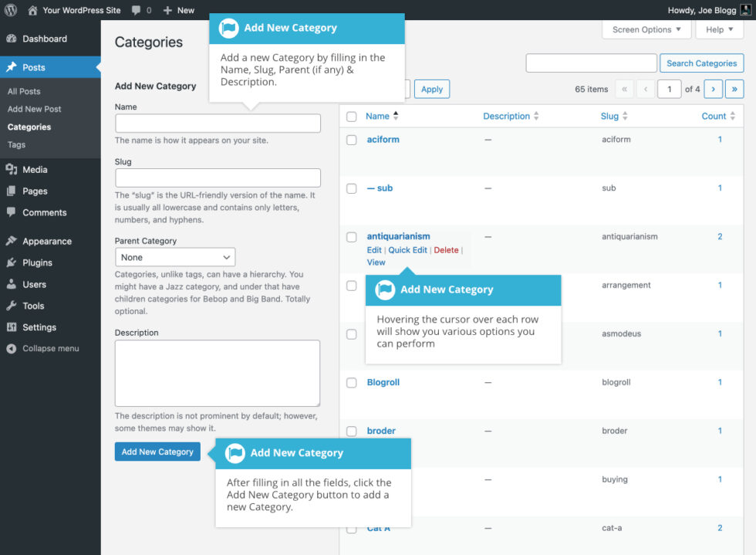The height and width of the screenshot is (555, 756).
Task: Check the aciform category checkbox
Action: tap(352, 140)
